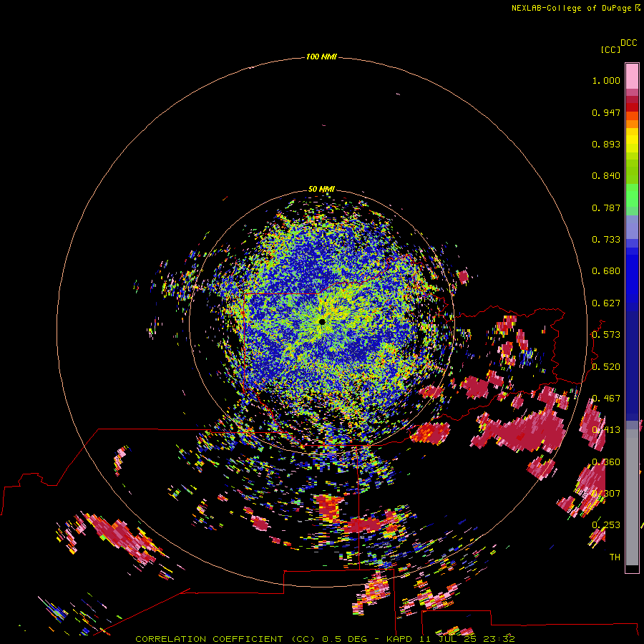The width and height of the screenshot is (644, 644).
Task: Click the KAPD station ID in caption
Action: 399,639
